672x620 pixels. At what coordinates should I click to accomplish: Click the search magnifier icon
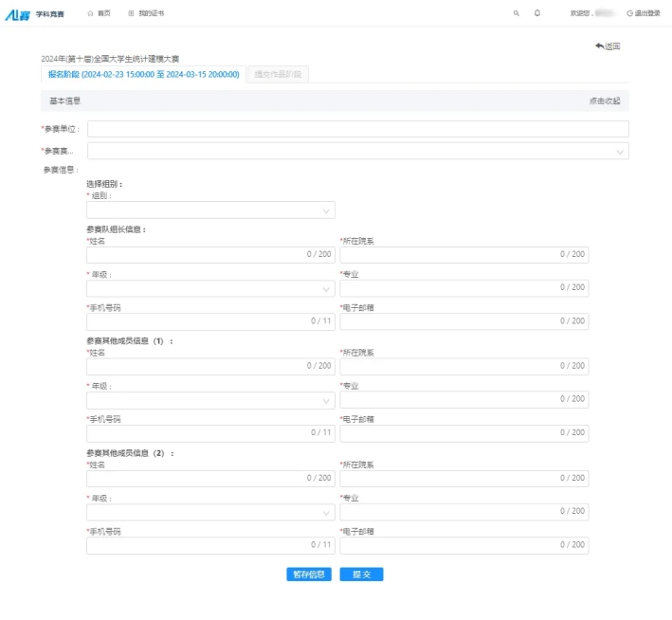[517, 13]
